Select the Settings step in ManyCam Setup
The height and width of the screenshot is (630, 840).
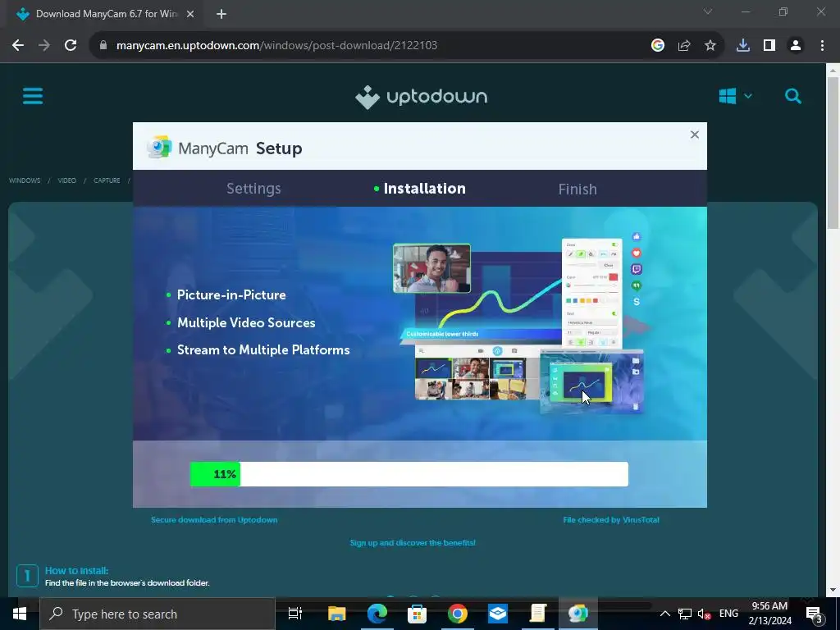point(253,189)
